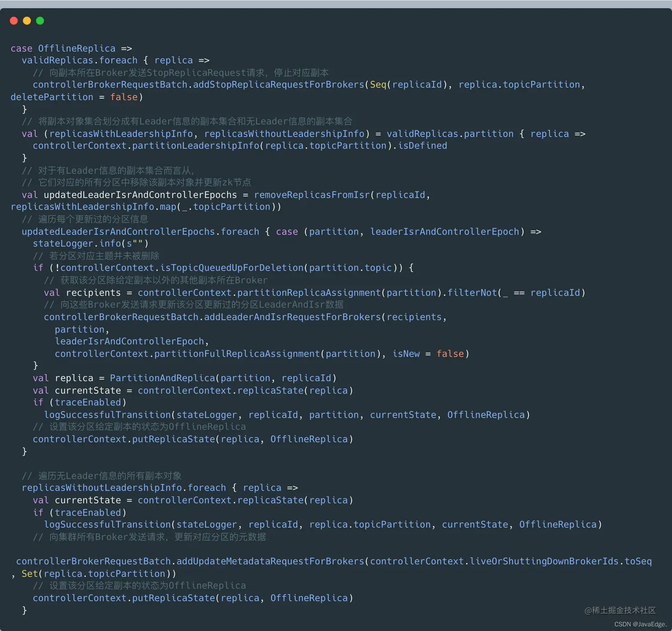Image resolution: width=672 pixels, height=631 pixels.
Task: Click "addUpdateMetadataRequestForBrokers" method name
Action: pyautogui.click(x=270, y=561)
